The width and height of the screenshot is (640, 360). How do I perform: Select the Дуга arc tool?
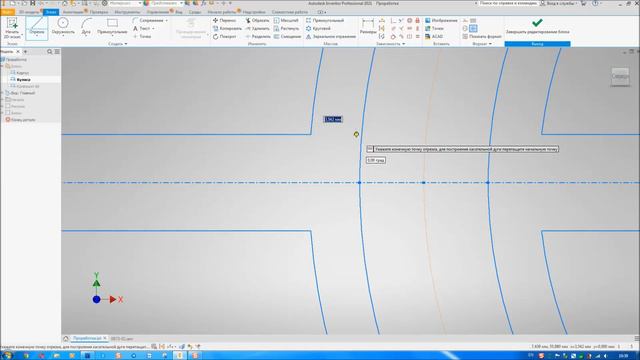point(86,27)
